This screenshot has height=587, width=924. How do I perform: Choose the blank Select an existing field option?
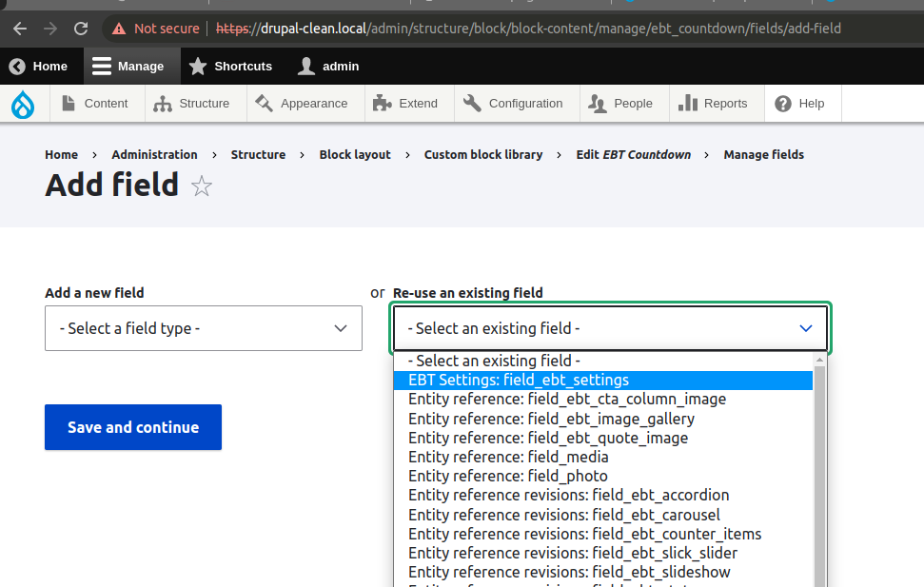603,361
